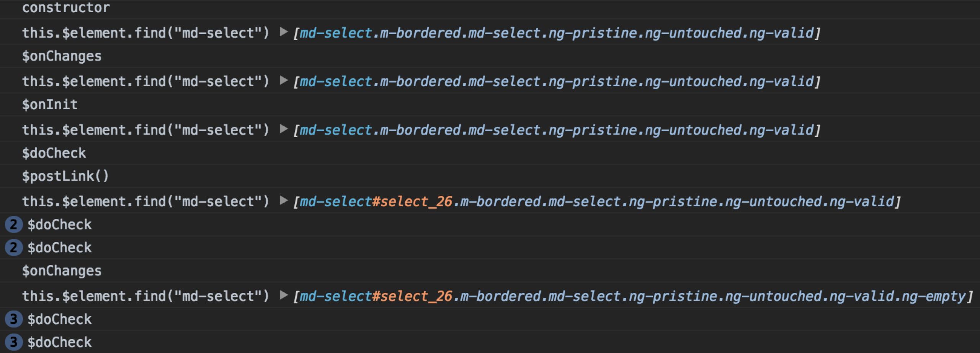Click the second repeat-count badge showing 2
This screenshot has height=353, width=980.
[x=13, y=248]
